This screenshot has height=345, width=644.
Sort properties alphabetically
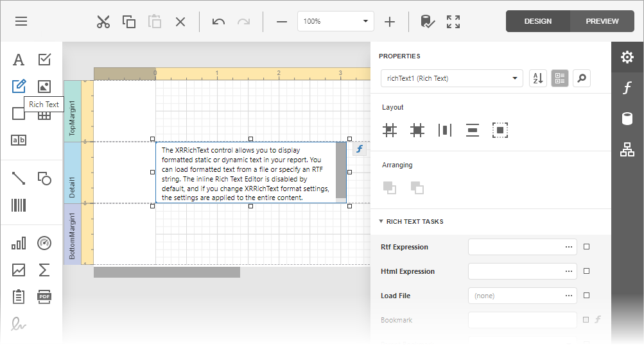(538, 78)
